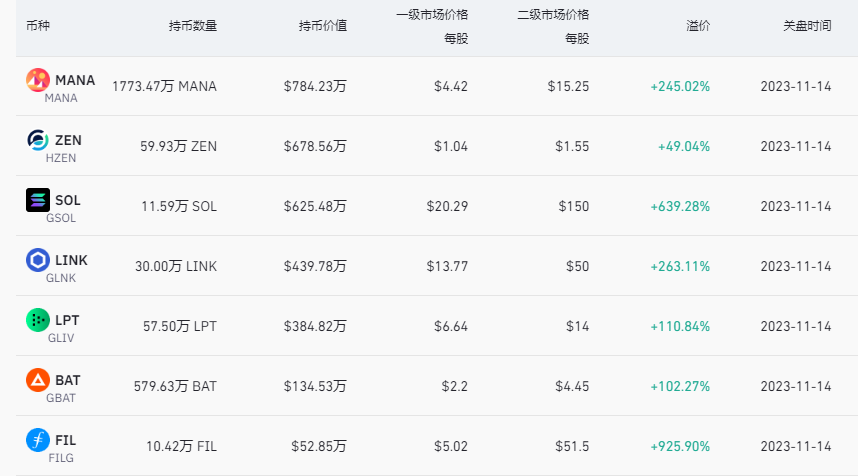This screenshot has height=476, width=858.
Task: Click the 币种 column header
Action: pos(38,26)
